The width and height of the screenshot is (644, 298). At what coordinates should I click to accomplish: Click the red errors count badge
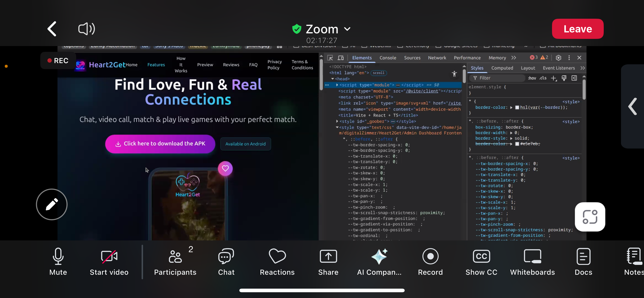(534, 58)
